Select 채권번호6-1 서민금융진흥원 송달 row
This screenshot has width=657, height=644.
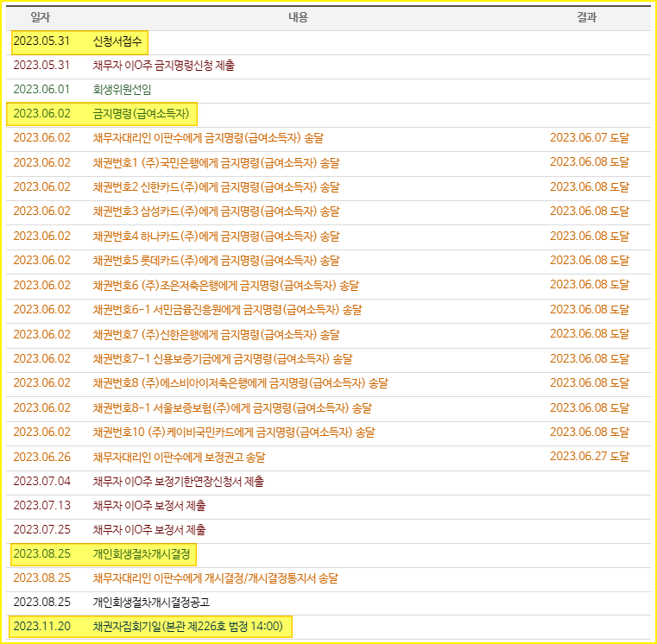[x=328, y=310]
